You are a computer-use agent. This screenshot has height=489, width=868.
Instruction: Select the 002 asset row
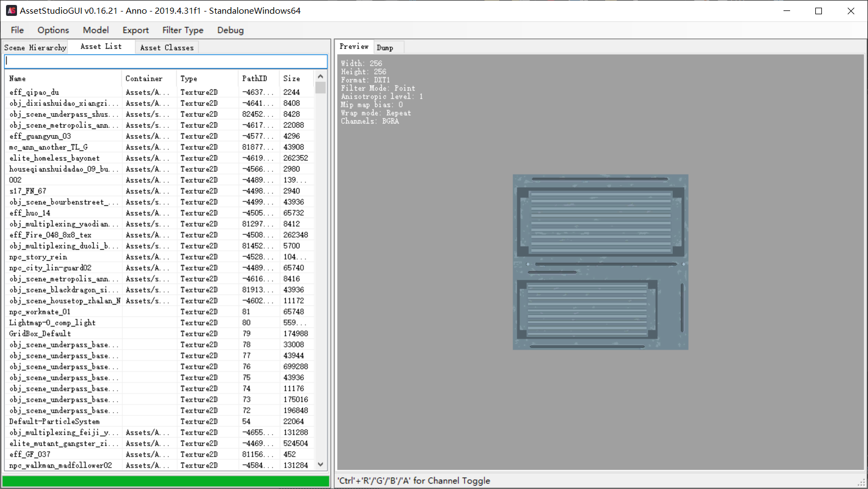coord(159,180)
